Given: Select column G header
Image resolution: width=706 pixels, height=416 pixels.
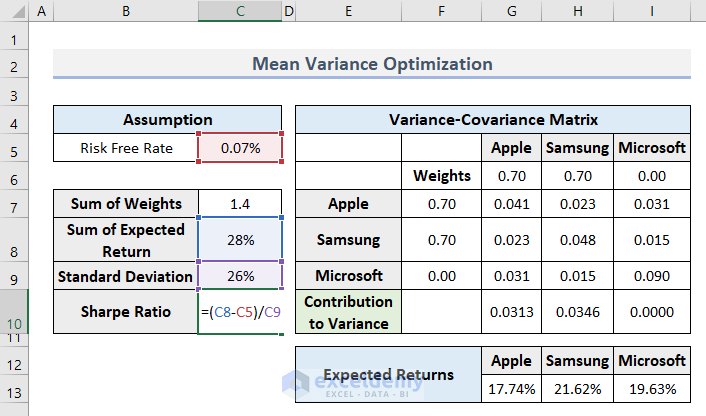Looking at the screenshot, I should (512, 11).
